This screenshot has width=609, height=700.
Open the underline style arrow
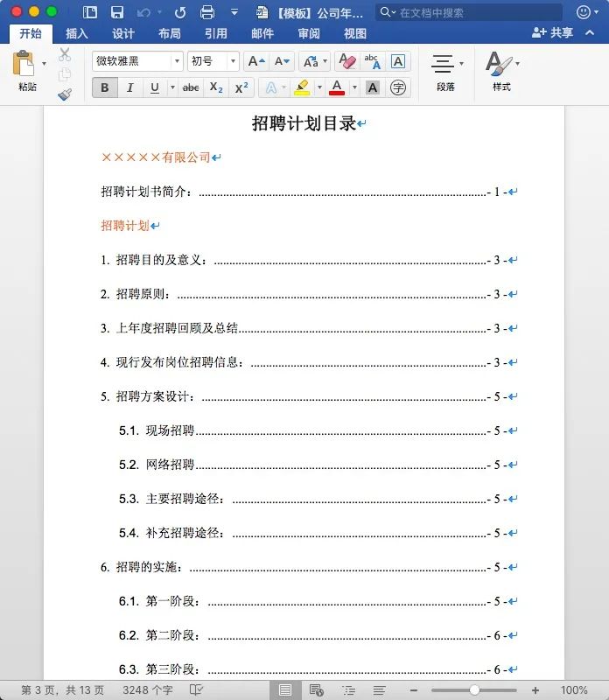pos(172,87)
